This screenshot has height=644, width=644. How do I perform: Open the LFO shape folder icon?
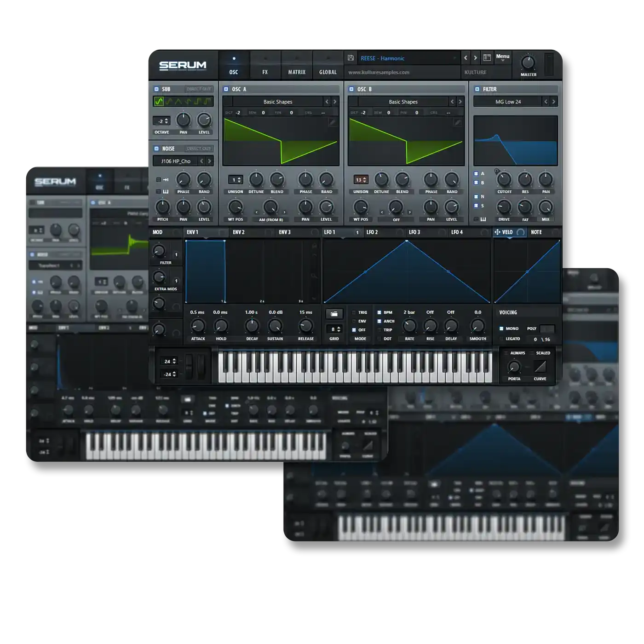tap(334, 314)
